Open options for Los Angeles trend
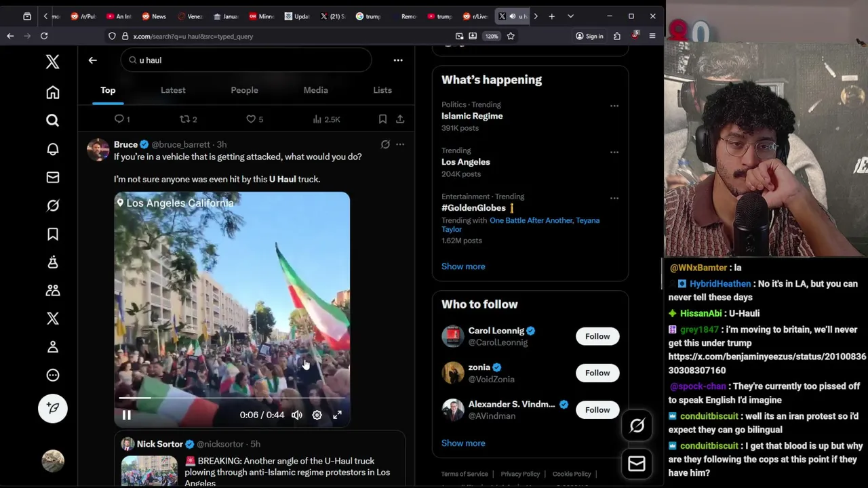Image resolution: width=868 pixels, height=488 pixels. (x=614, y=152)
